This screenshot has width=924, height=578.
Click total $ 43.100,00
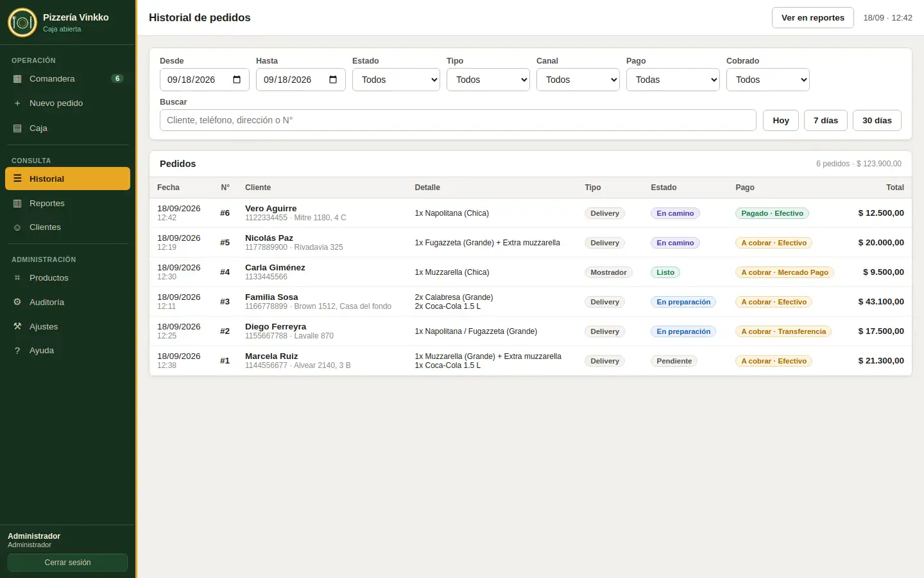881,302
